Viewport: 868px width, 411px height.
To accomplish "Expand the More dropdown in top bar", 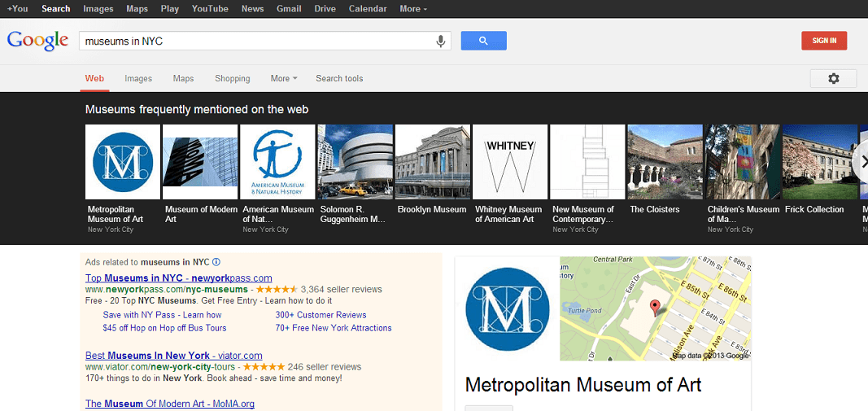I will tap(413, 9).
